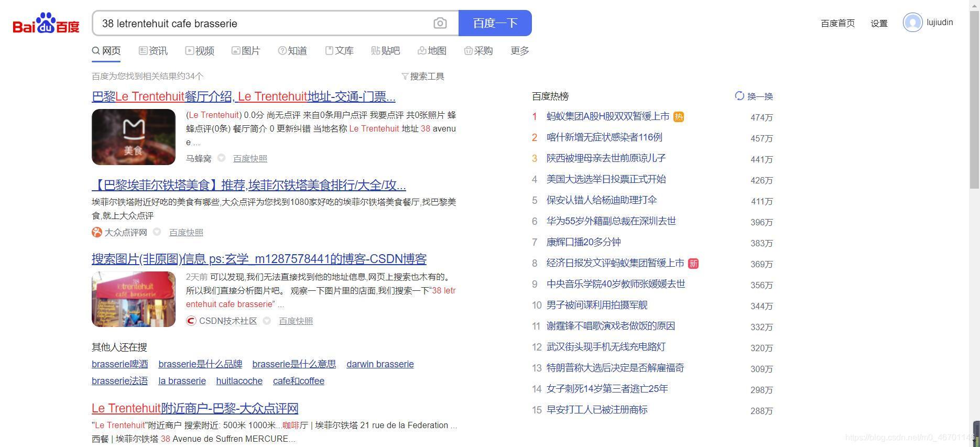
Task: Search related term la brasserie
Action: [182, 381]
